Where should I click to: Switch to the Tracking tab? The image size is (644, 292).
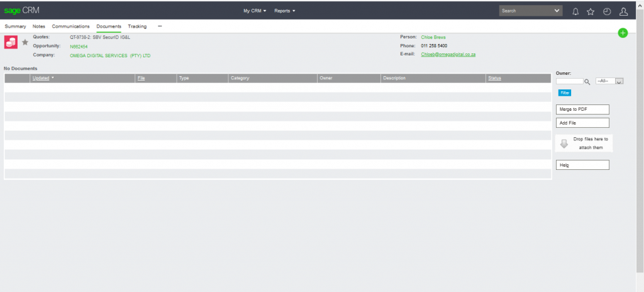tap(137, 26)
